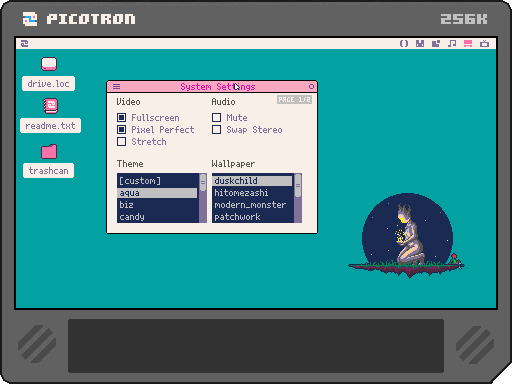Image resolution: width=512 pixels, height=384 pixels.
Task: Select the [custom] theme entry
Action: pos(157,181)
